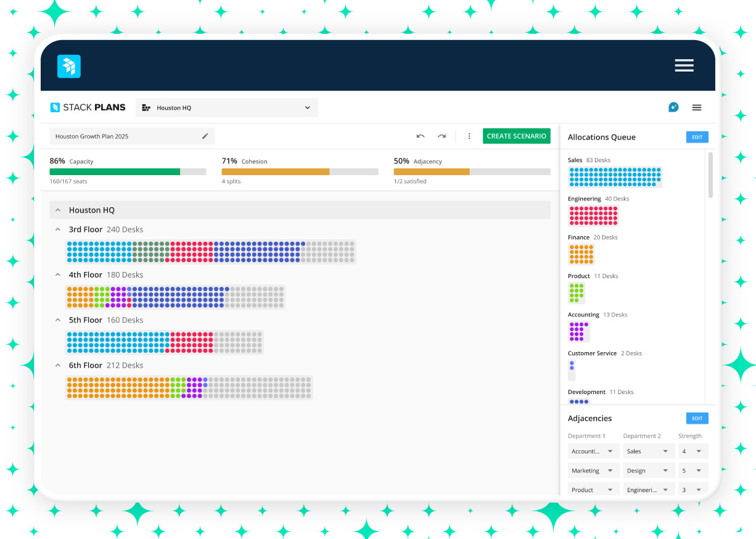Collapse the 3rd Floor row
Viewport: 756px width, 539px height.
tap(58, 229)
